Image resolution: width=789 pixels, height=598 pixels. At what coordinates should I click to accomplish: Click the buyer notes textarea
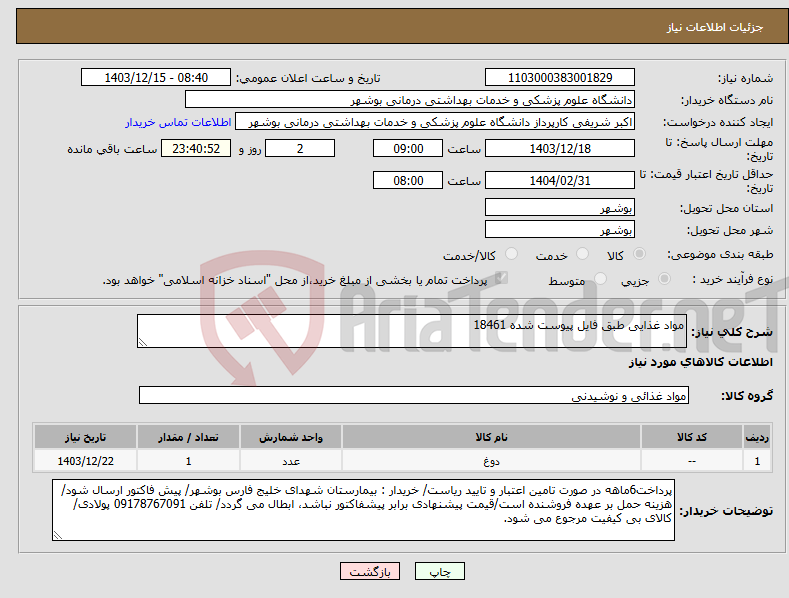(363, 510)
